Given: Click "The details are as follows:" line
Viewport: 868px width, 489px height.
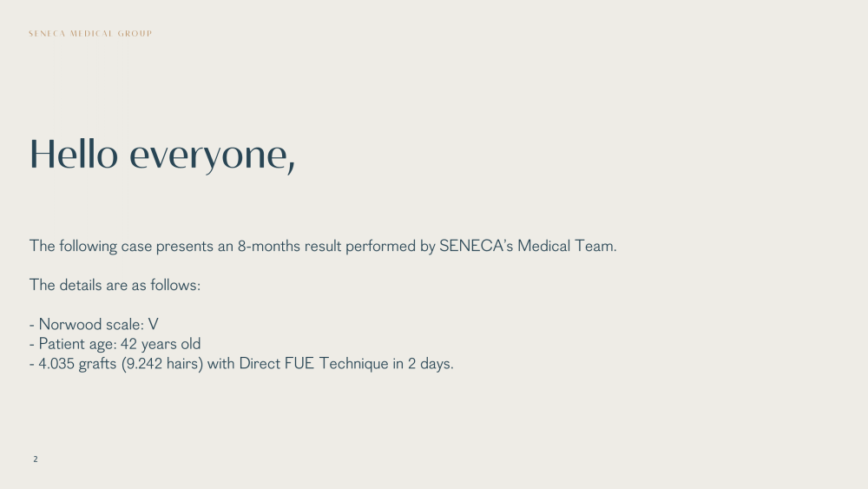Looking at the screenshot, I should [x=115, y=285].
